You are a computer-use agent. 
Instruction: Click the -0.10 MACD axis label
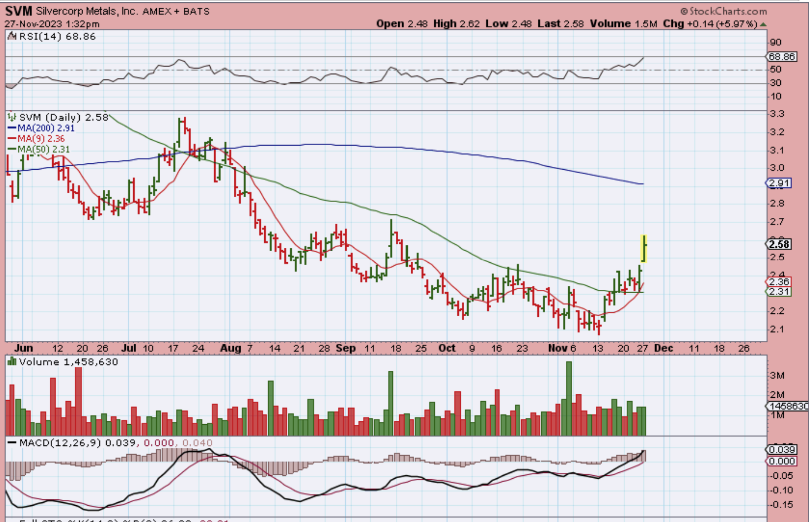[x=782, y=490]
